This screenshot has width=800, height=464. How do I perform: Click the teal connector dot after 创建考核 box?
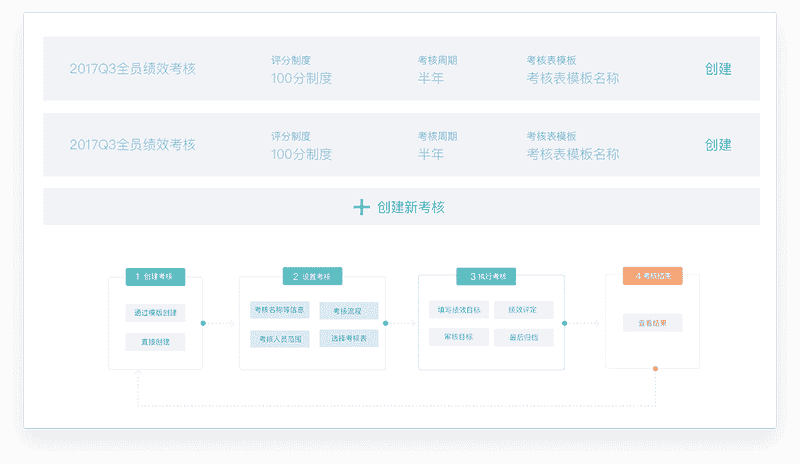coord(203,323)
